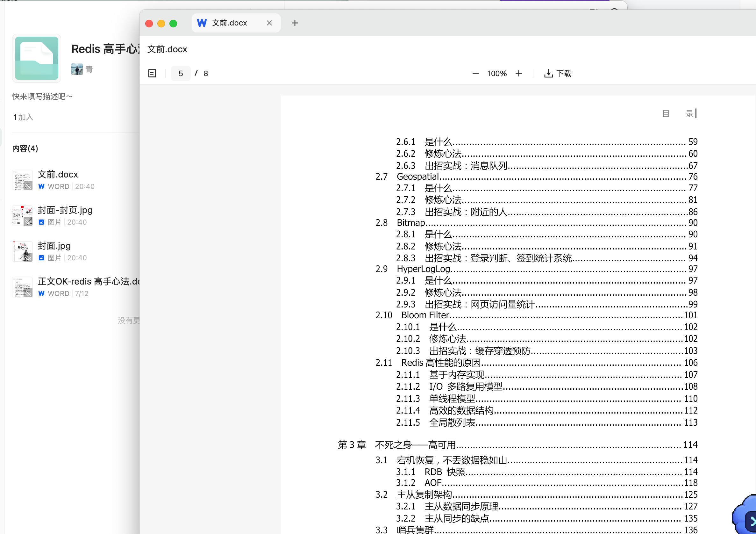
Task: Click TOC entry 3.2 主从复制架构
Action: pyautogui.click(x=536, y=494)
